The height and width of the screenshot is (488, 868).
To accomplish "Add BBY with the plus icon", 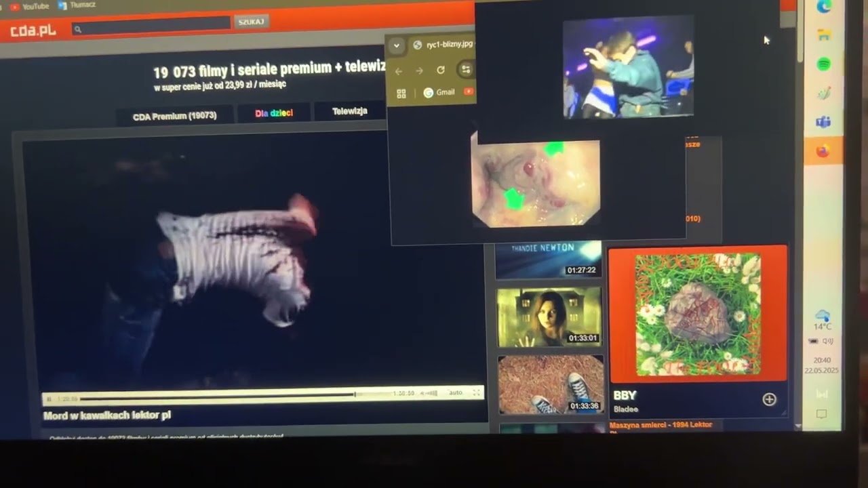I will [x=769, y=399].
